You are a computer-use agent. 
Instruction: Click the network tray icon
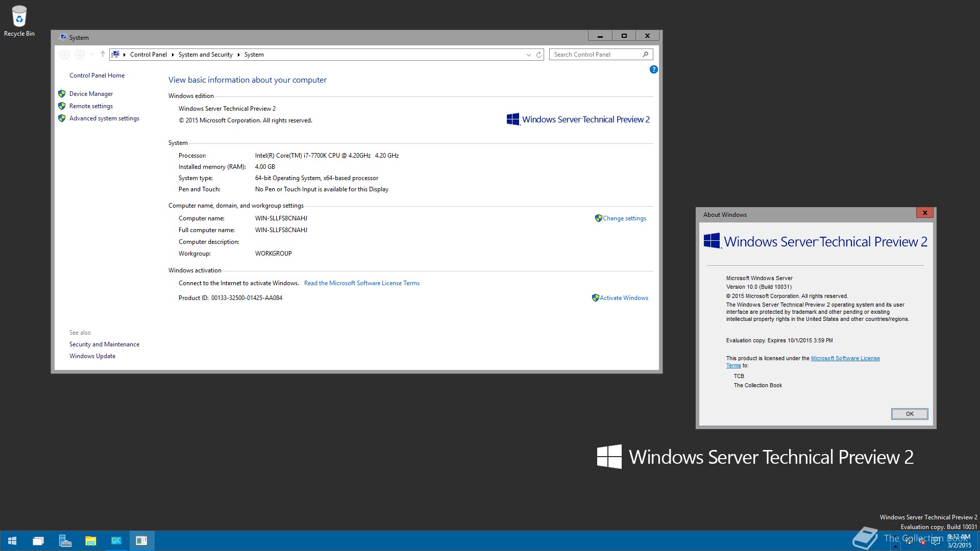click(909, 541)
